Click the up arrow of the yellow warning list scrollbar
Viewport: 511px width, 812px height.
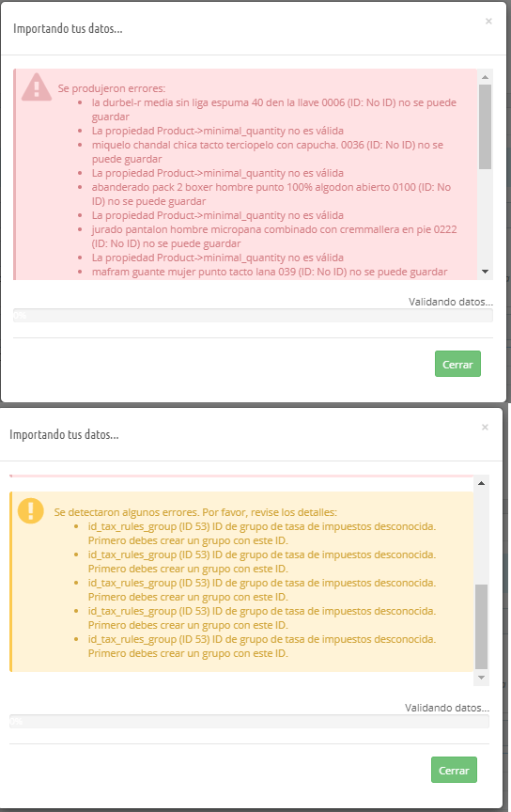pyautogui.click(x=481, y=483)
